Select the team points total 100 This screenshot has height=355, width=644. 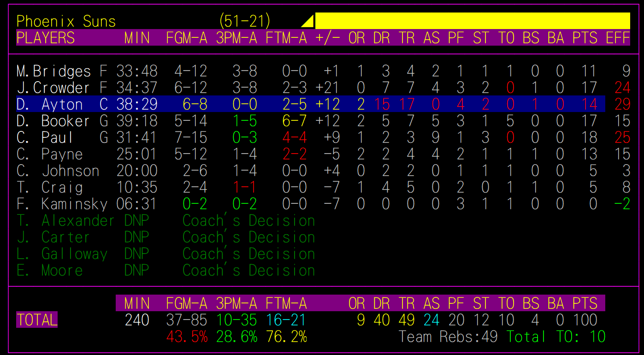(585, 320)
